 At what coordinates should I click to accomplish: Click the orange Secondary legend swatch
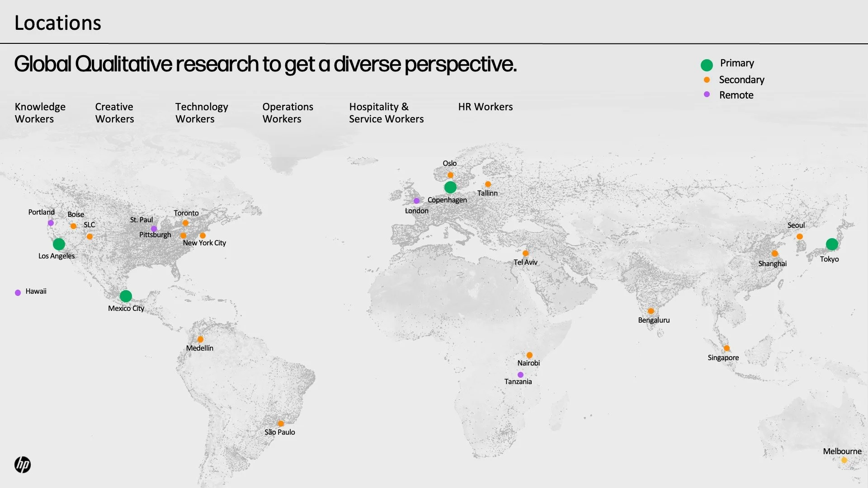tap(707, 80)
